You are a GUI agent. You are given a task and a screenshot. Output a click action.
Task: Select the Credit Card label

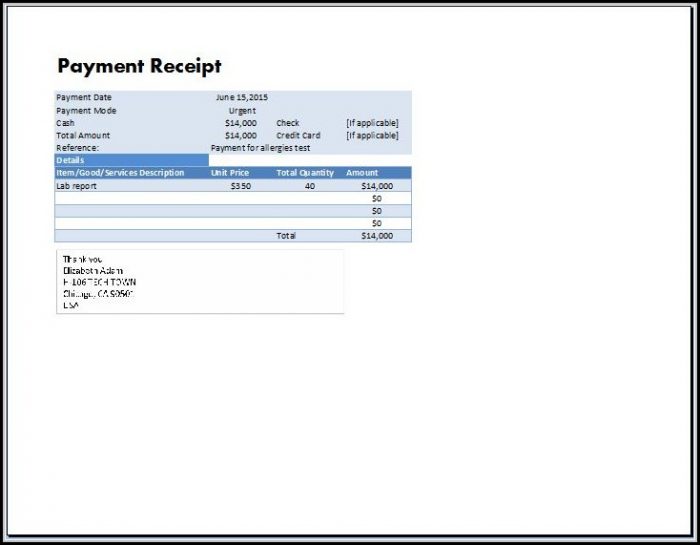point(298,135)
